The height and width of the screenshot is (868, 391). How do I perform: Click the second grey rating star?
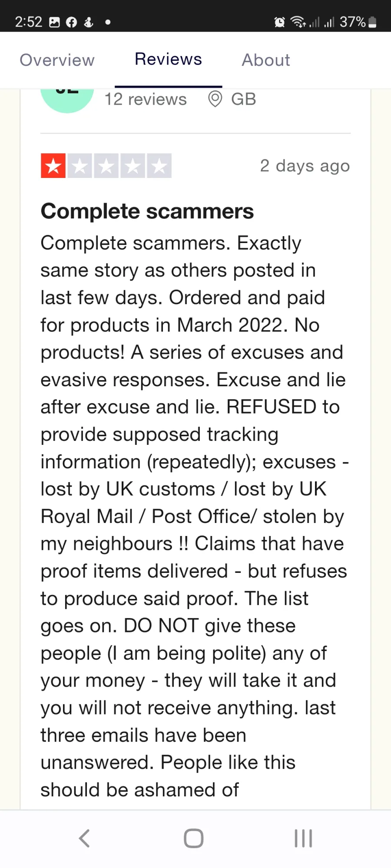coord(80,166)
